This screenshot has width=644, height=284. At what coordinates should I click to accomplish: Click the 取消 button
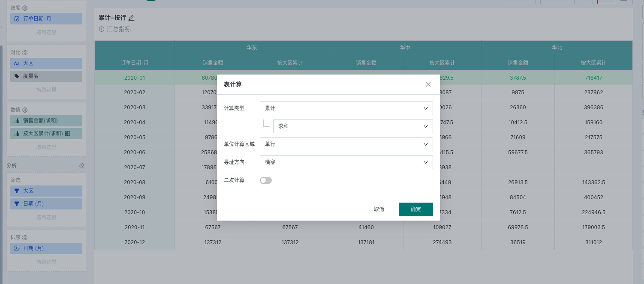pos(379,209)
